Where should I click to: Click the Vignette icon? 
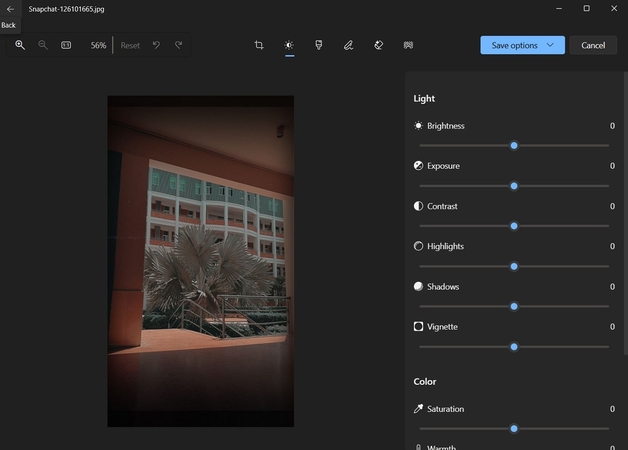(x=418, y=327)
